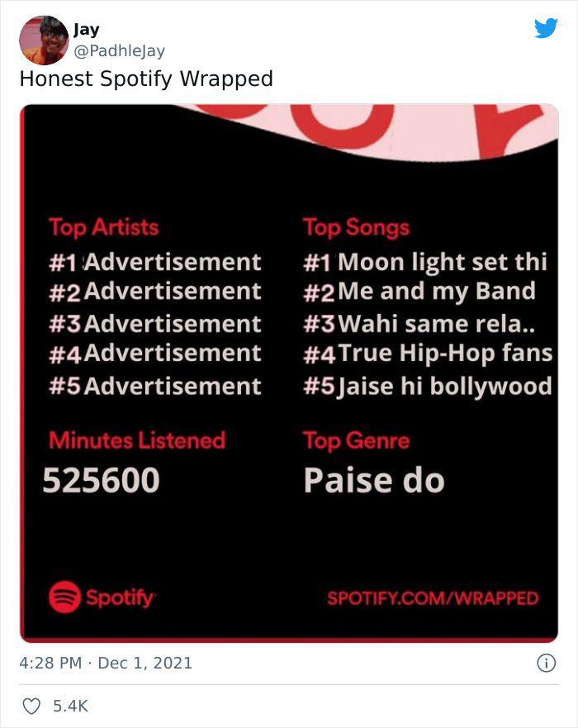578x728 pixels.
Task: Open SPOTIFY.COM/WRAPPED link text
Action: point(433,598)
